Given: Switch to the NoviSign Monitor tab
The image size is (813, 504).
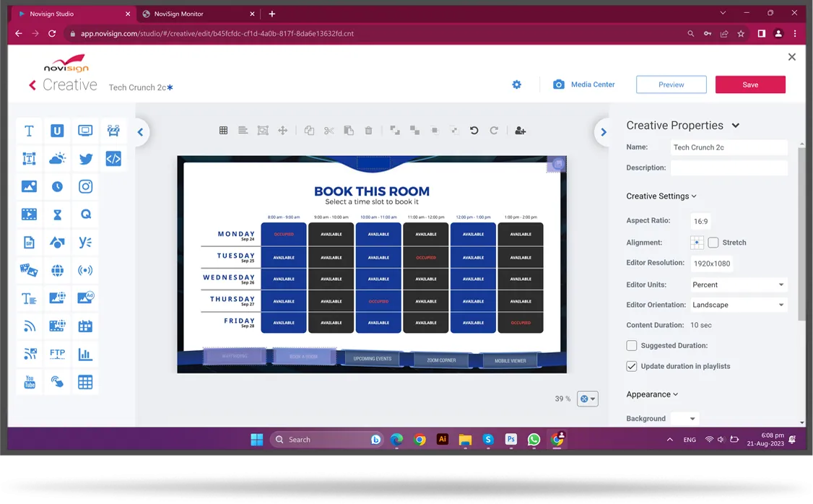Looking at the screenshot, I should pos(194,14).
